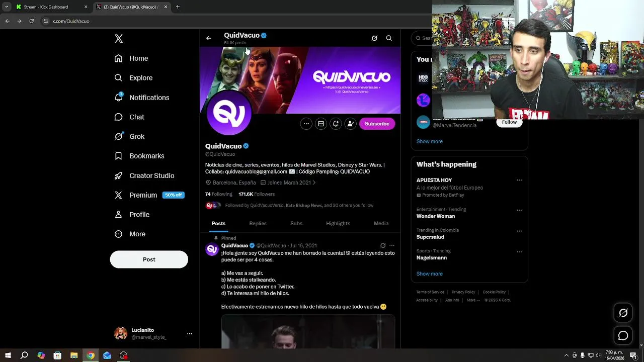The height and width of the screenshot is (362, 644).
Task: Click Terms of Service footer link
Action: click(430, 292)
